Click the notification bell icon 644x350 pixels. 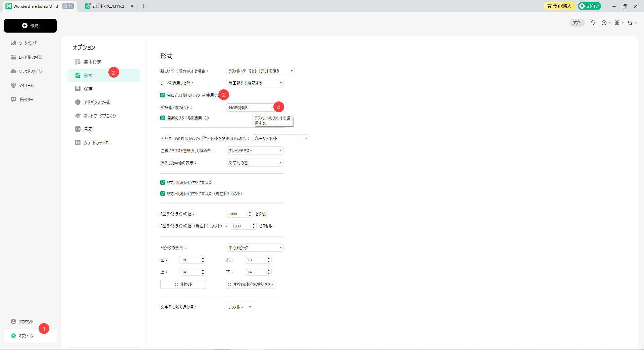pos(593,23)
